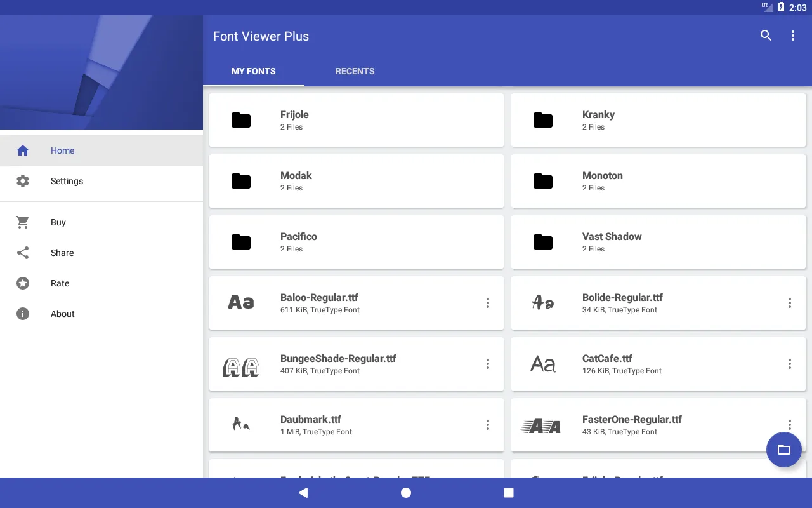Open options menu for Daubmark.ttf

tap(487, 425)
